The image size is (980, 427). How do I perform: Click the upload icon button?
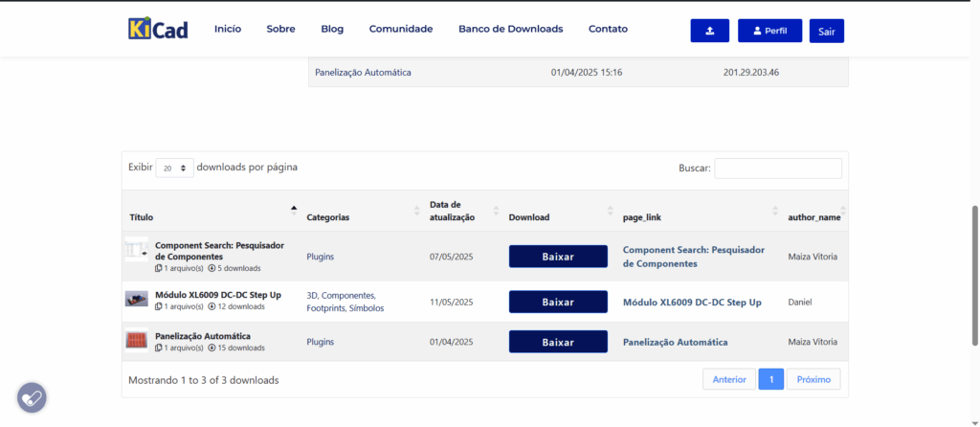point(709,31)
